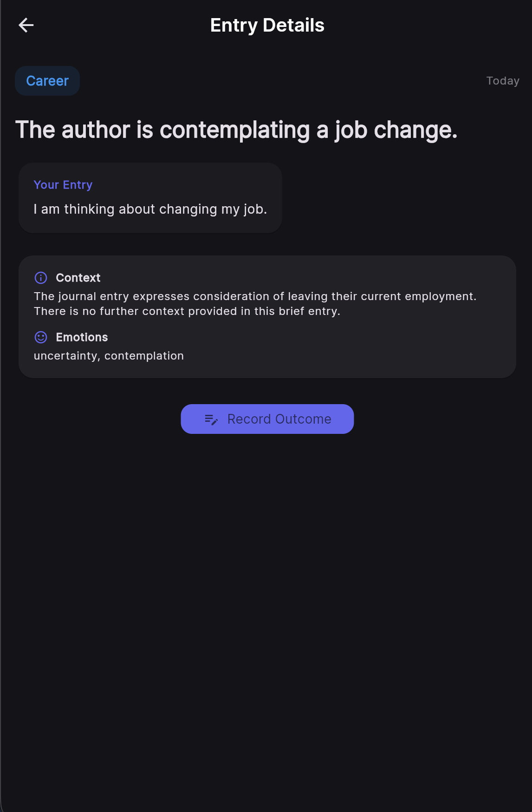
Task: Click the Context info icon
Action: [x=41, y=278]
